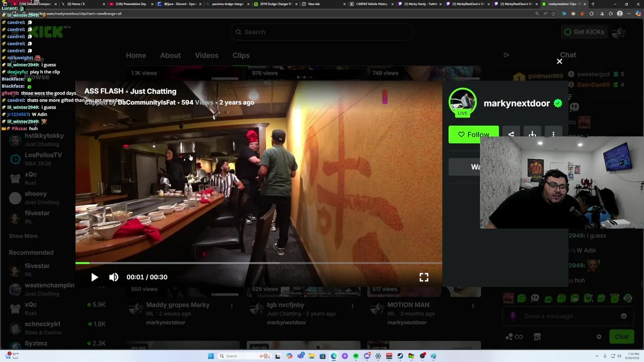Image resolution: width=644 pixels, height=362 pixels.
Task: Click the Windows taskbar Search box
Action: point(244,356)
